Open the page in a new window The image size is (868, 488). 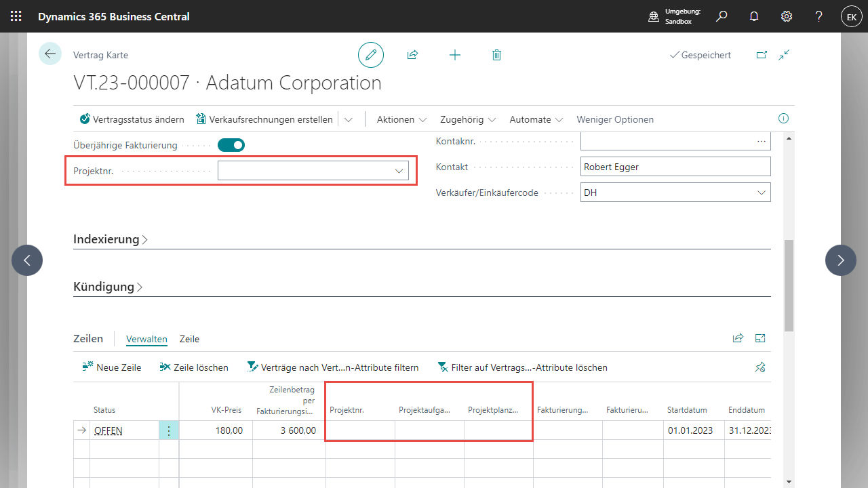[762, 55]
